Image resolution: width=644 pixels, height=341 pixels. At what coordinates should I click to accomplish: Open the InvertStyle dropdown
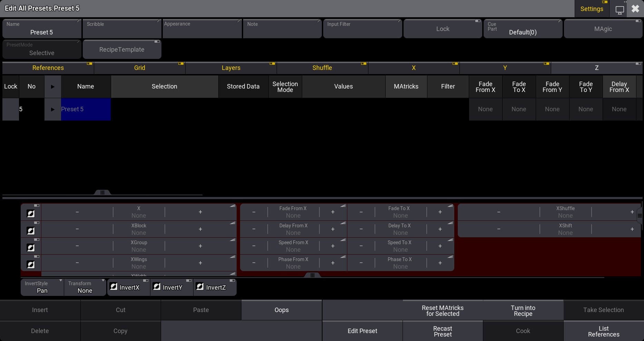pyautogui.click(x=42, y=287)
